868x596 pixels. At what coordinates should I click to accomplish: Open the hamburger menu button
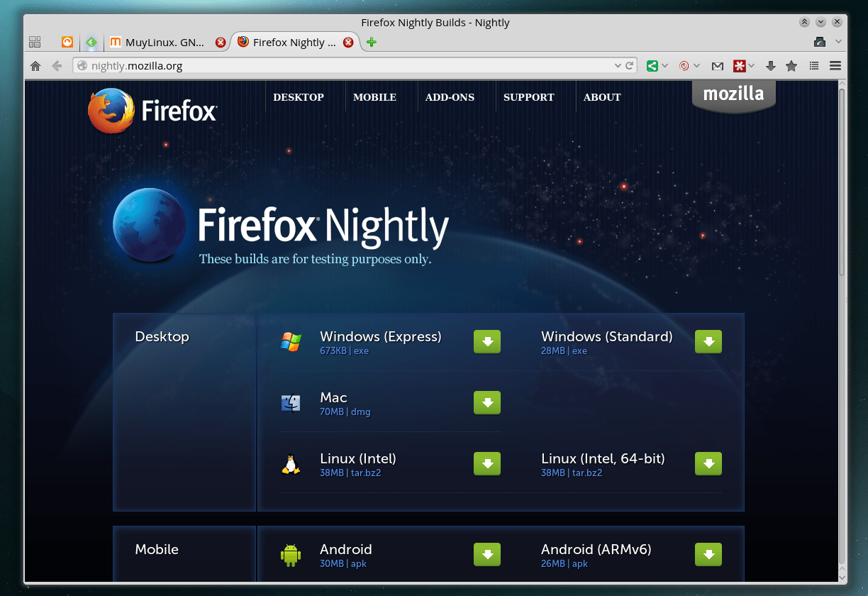(835, 66)
